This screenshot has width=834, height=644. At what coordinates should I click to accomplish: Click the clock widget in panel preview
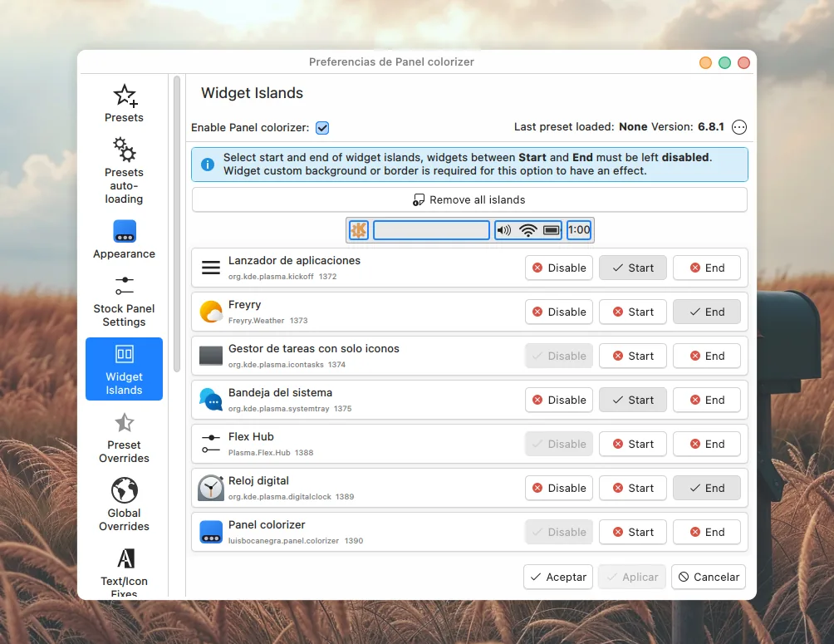[x=579, y=230]
